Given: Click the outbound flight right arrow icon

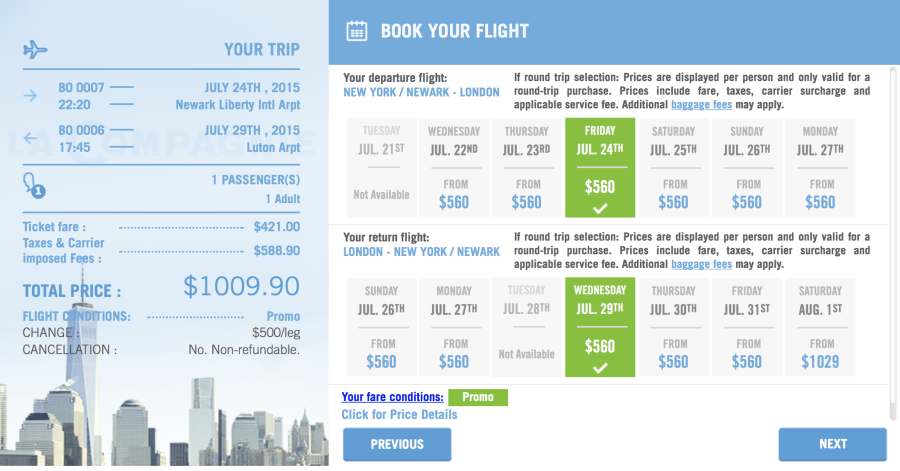Looking at the screenshot, I should coord(30,96).
